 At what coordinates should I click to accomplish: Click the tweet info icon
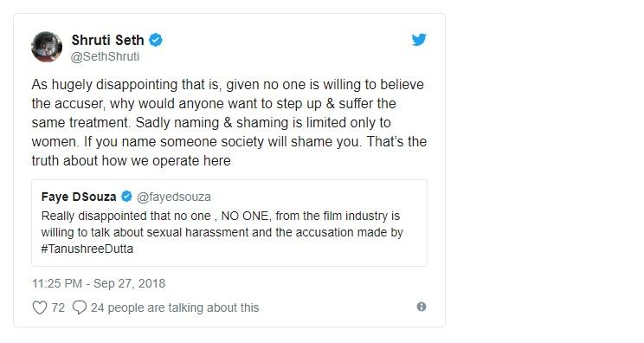422,307
